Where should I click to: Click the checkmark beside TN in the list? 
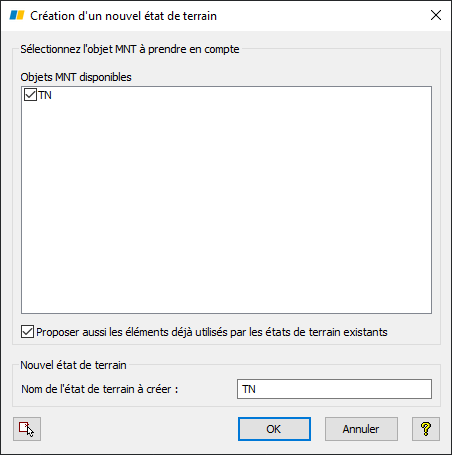(30, 95)
